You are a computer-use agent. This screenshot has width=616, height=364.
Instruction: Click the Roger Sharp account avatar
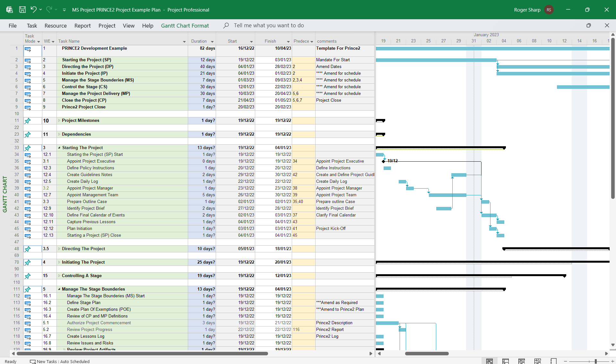tap(549, 10)
